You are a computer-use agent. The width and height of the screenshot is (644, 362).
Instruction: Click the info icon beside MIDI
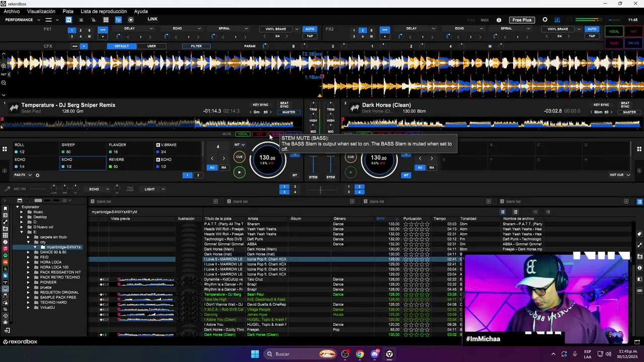[x=499, y=20]
